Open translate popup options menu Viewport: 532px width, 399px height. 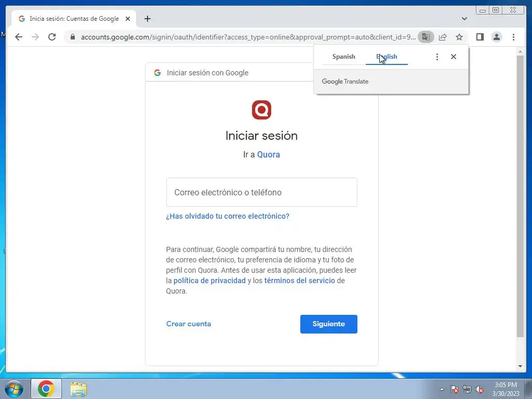(x=437, y=57)
